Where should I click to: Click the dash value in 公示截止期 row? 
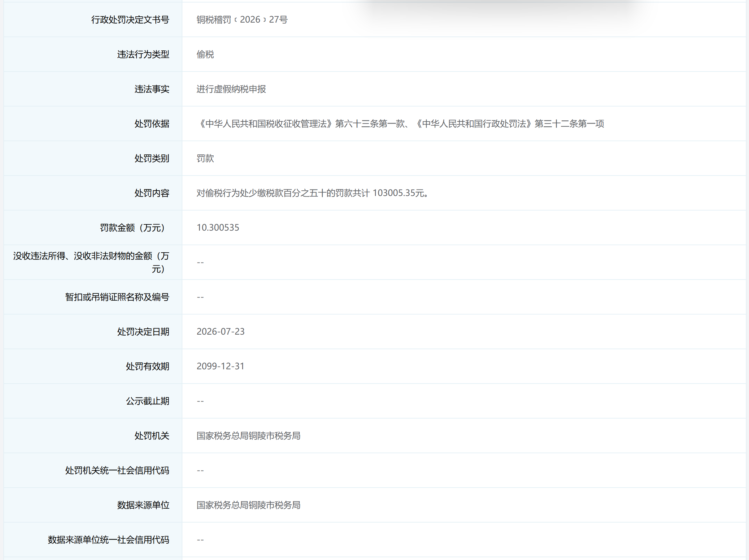pyautogui.click(x=200, y=401)
